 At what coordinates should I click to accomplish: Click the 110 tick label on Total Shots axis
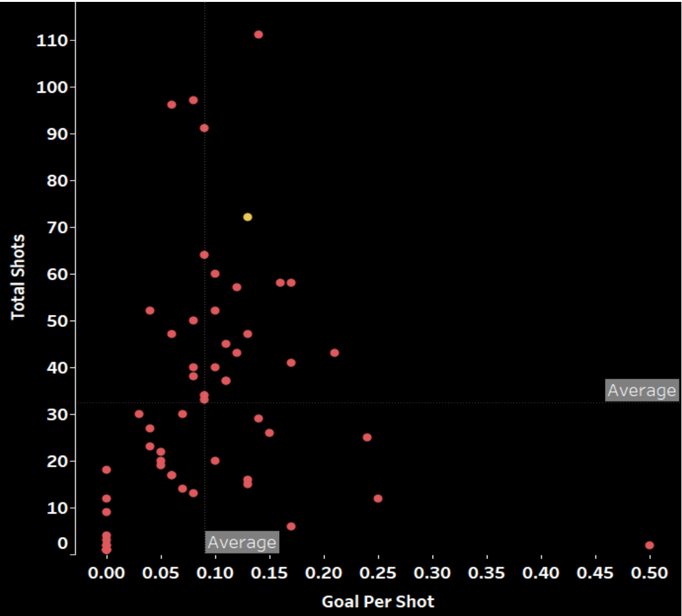pyautogui.click(x=52, y=40)
